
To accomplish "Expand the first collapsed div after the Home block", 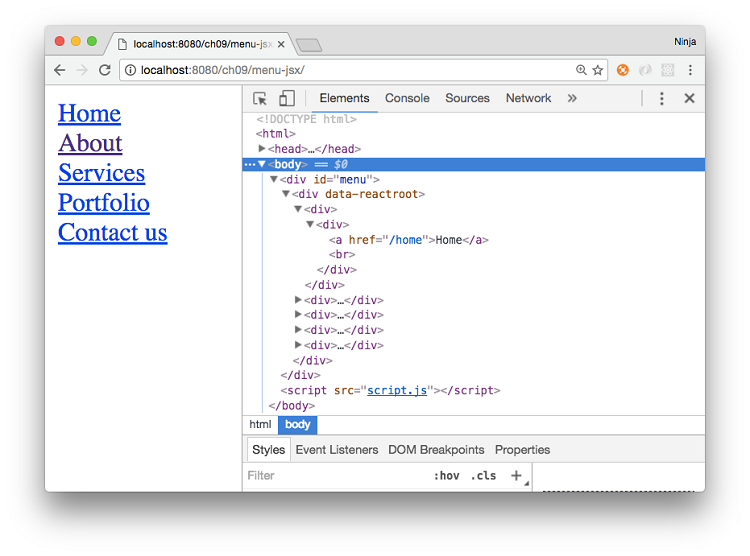I will [298, 300].
